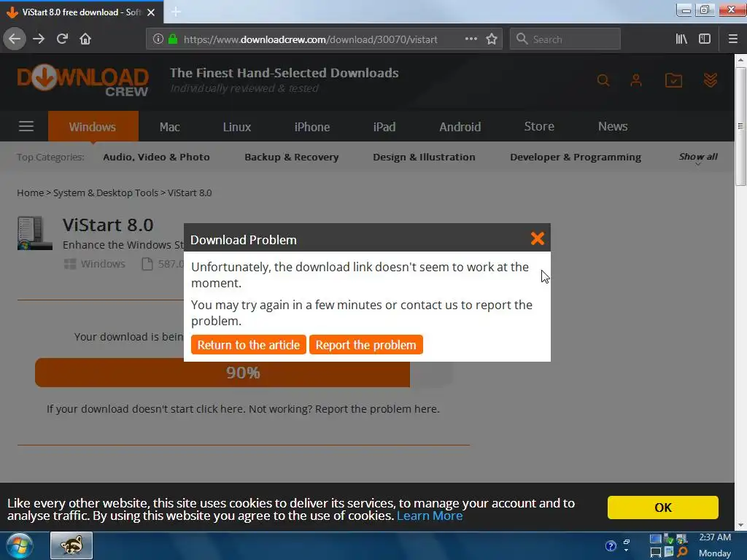Image resolution: width=747 pixels, height=560 pixels.
Task: Open Design & Illustration category
Action: coord(424,157)
